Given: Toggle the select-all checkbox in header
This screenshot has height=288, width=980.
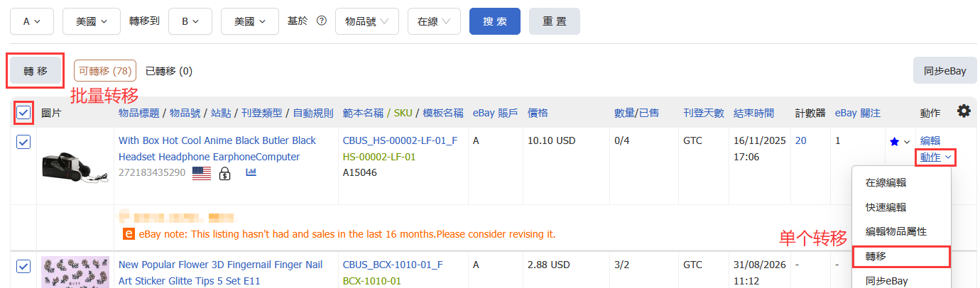Looking at the screenshot, I should point(23,113).
